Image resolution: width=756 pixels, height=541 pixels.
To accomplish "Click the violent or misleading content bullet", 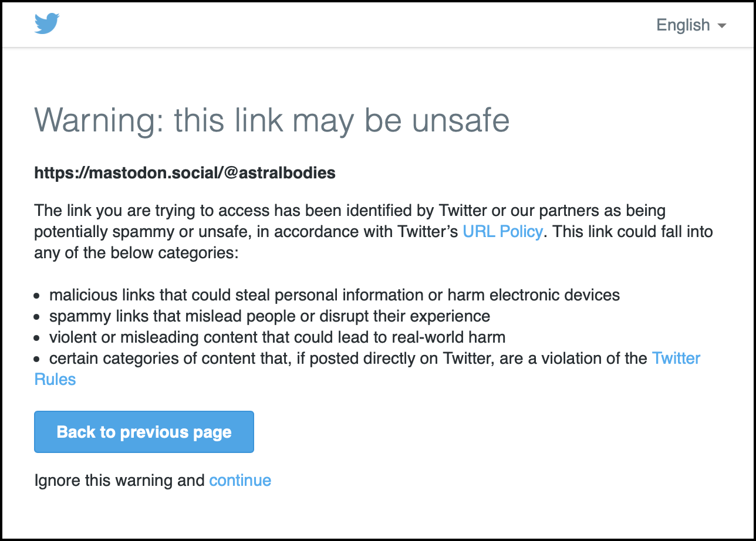I will coord(277,337).
